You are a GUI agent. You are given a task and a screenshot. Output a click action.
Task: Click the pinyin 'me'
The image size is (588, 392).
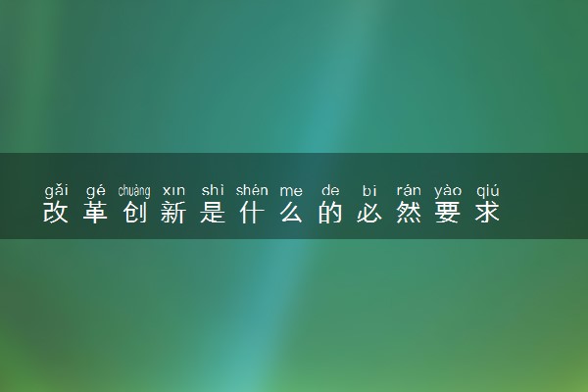click(x=291, y=191)
